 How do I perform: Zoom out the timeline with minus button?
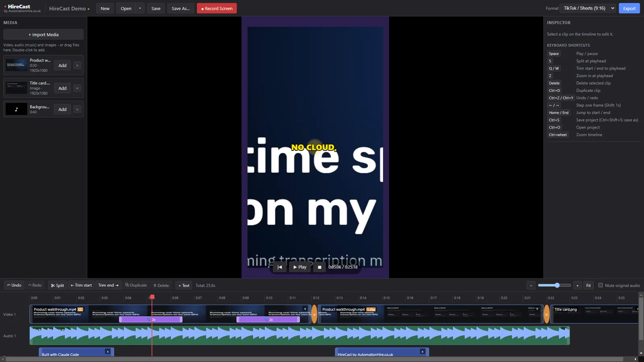[531, 286]
